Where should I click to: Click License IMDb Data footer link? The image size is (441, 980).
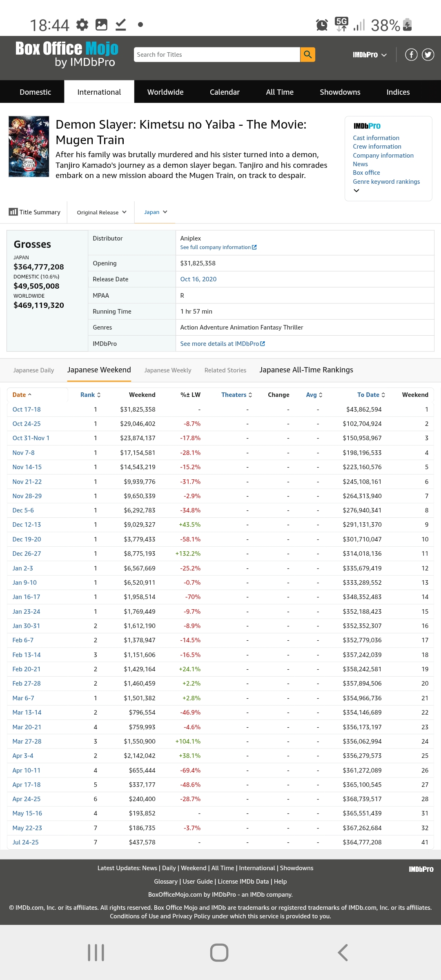243,882
